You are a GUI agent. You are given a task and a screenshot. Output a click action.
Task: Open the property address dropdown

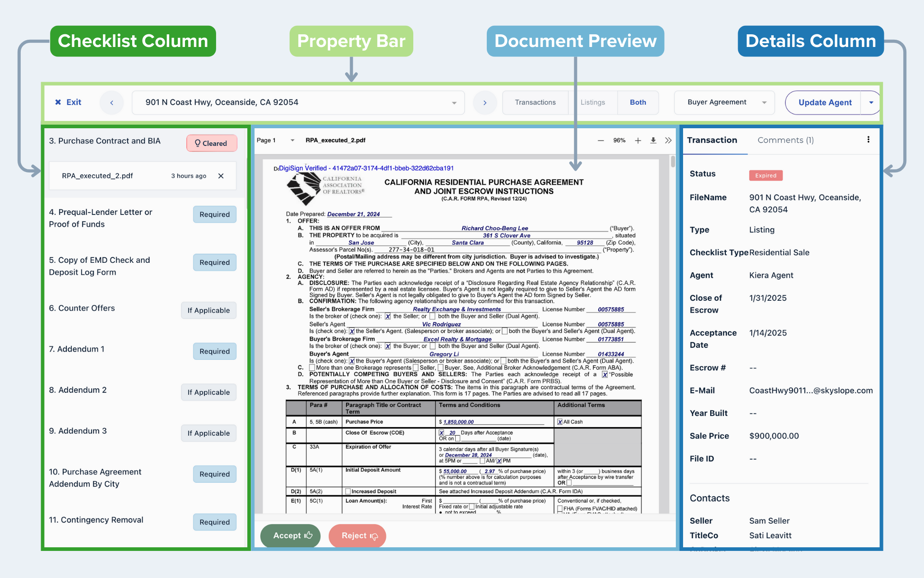point(454,103)
